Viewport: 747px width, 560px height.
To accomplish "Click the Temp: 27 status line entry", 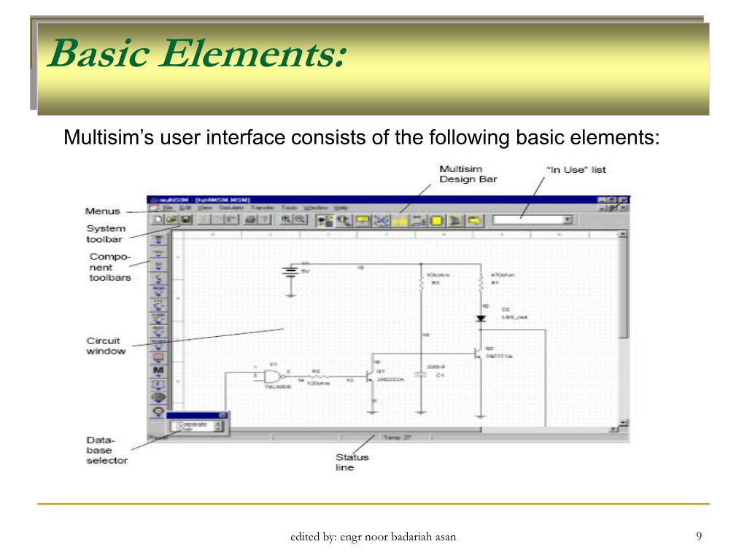I will (396, 437).
